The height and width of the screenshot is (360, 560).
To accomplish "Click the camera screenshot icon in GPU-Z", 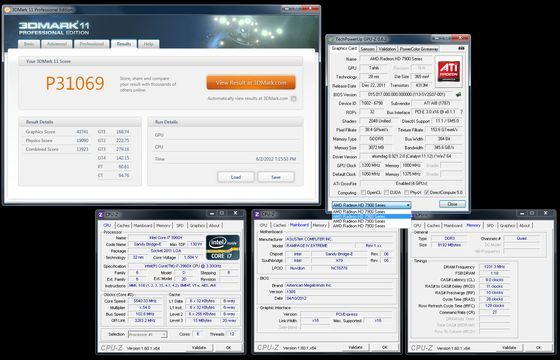I will coord(461,48).
